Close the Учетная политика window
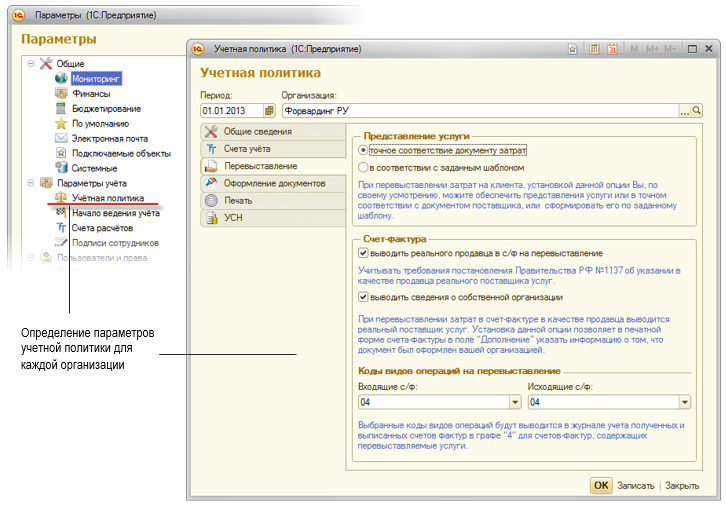 tap(709, 49)
